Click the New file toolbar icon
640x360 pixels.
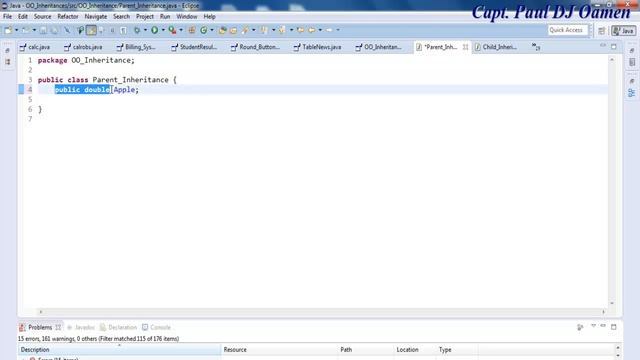(8, 30)
